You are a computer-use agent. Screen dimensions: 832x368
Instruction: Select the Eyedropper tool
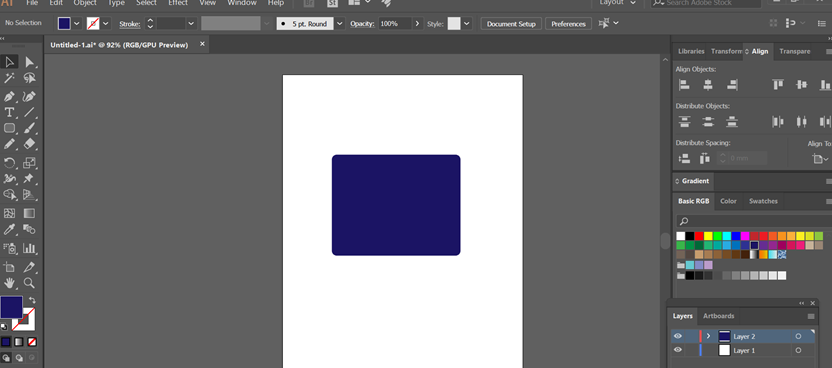(10, 229)
